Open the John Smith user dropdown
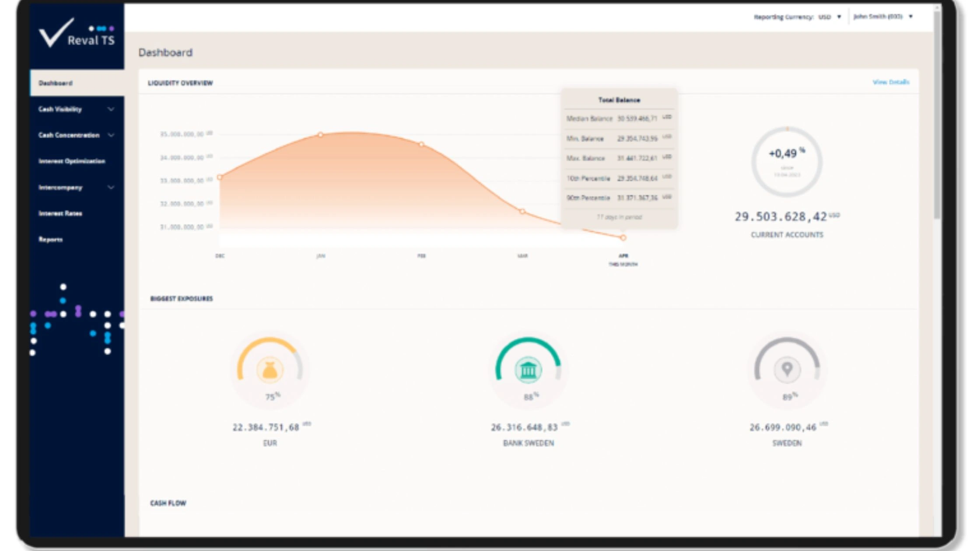Viewport: 980px width, 551px height. 910,17
